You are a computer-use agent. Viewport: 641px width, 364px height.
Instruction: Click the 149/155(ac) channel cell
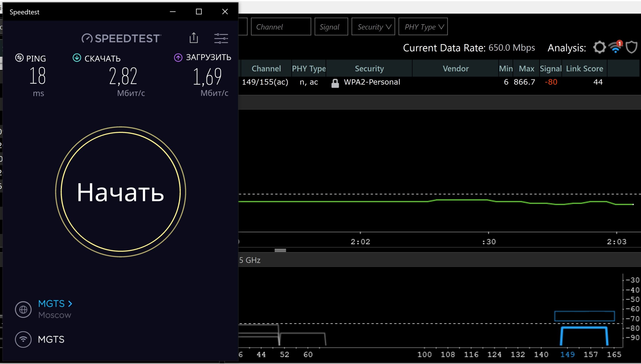point(265,82)
